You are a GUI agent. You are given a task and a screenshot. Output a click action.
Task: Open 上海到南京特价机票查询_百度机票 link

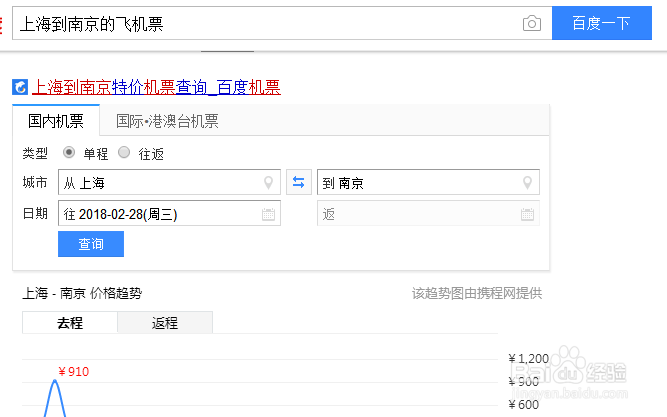click(156, 87)
